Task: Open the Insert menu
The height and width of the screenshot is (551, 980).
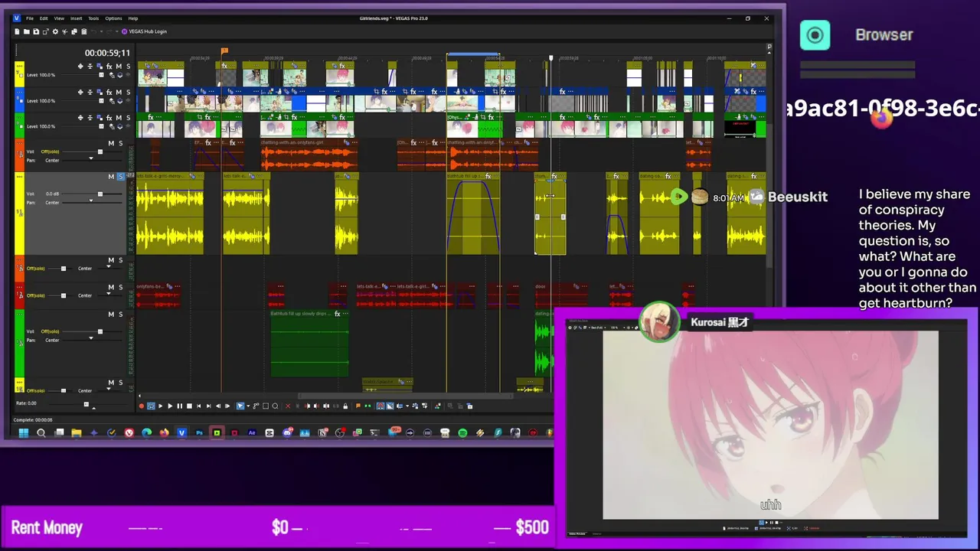Action: click(76, 18)
